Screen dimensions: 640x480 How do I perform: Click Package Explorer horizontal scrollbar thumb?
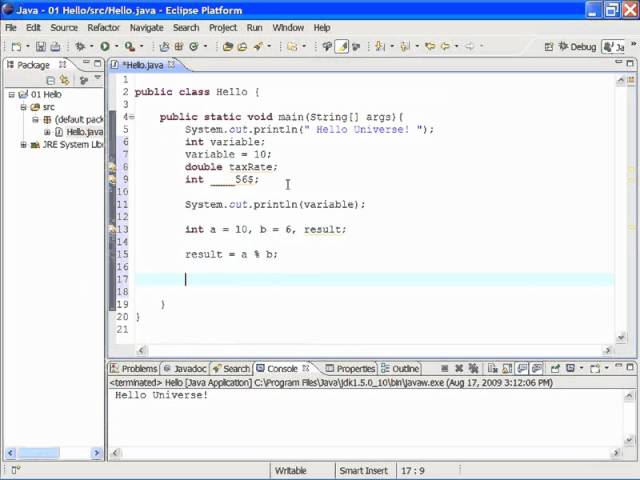point(39,453)
